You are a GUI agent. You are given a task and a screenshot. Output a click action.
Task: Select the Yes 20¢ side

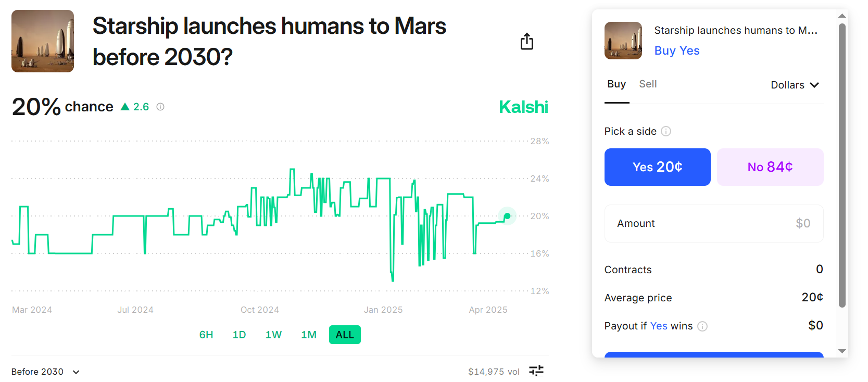pos(657,167)
